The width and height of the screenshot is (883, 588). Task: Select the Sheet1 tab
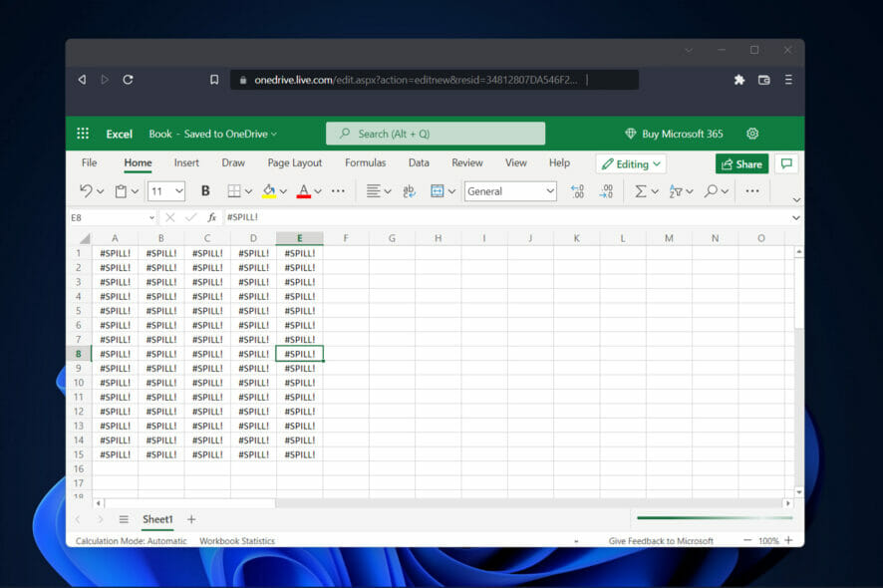(157, 519)
